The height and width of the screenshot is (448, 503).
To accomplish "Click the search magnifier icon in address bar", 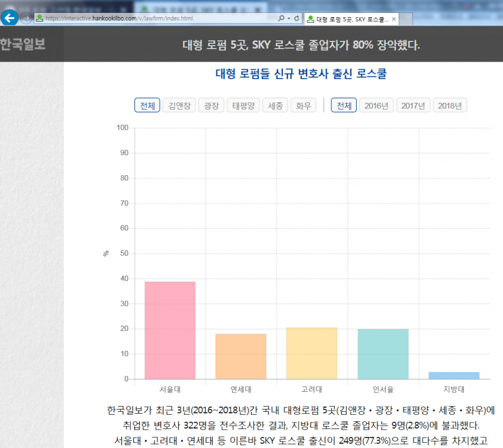I will (x=281, y=18).
